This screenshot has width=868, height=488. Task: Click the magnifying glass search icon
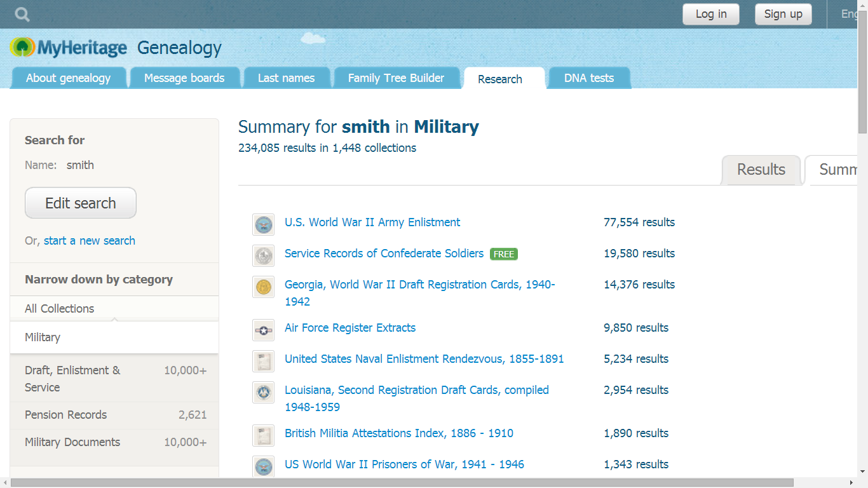coord(22,14)
